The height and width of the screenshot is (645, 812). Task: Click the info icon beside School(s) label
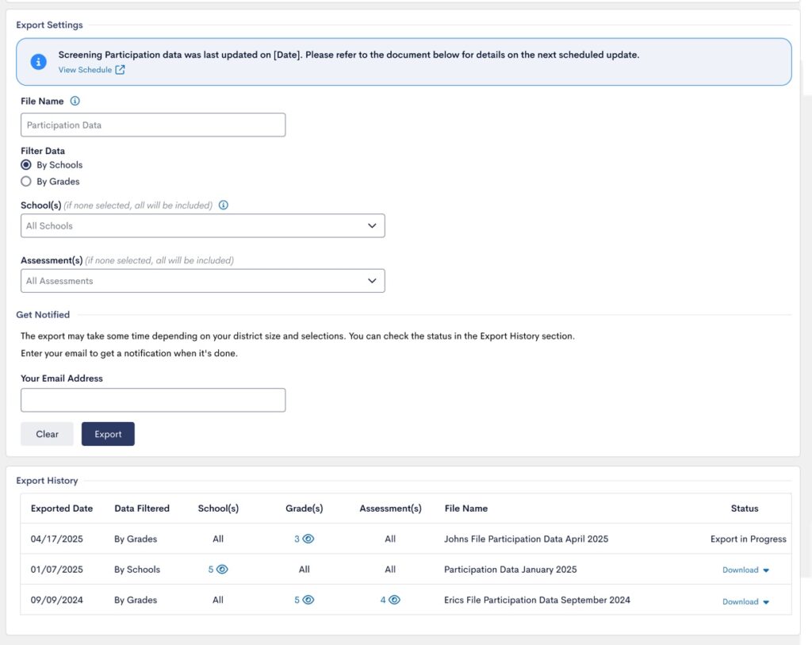[222, 205]
